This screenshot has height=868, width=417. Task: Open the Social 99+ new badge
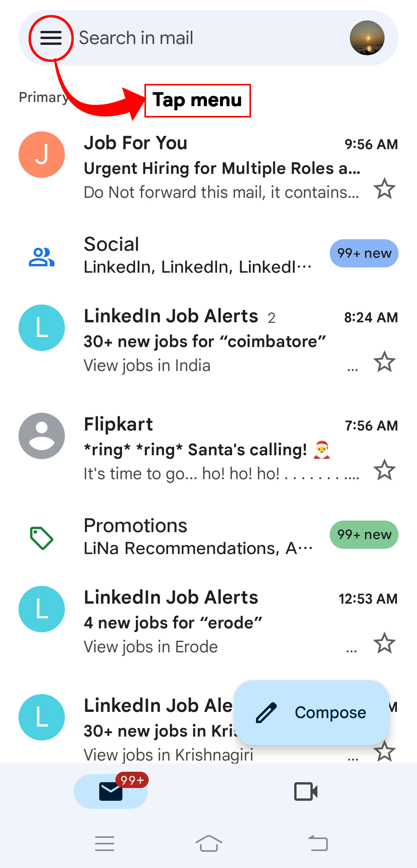click(x=364, y=254)
